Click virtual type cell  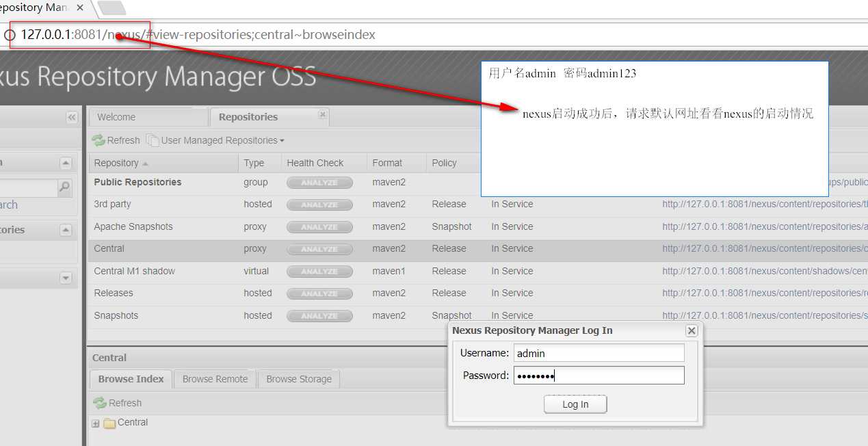click(256, 271)
